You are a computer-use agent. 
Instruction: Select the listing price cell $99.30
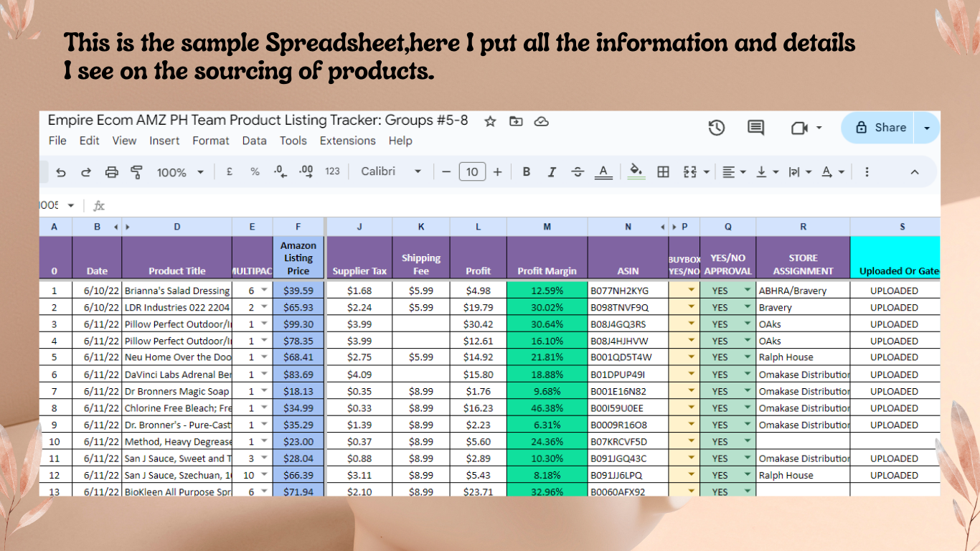pyautogui.click(x=298, y=324)
